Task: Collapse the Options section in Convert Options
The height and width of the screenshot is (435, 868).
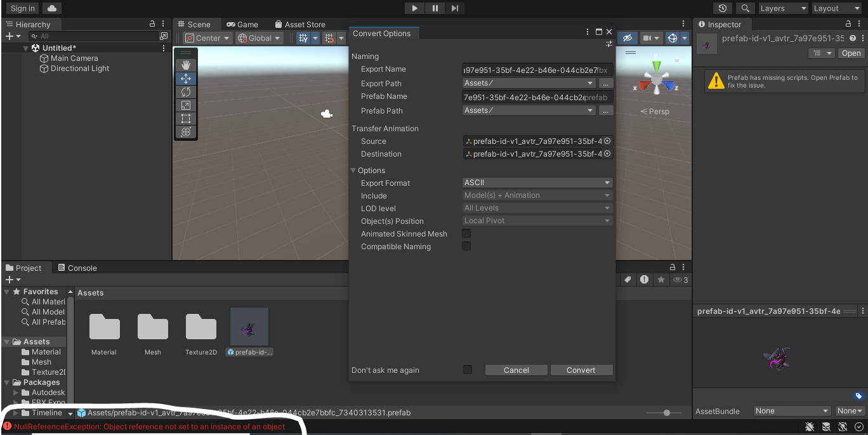Action: point(354,171)
